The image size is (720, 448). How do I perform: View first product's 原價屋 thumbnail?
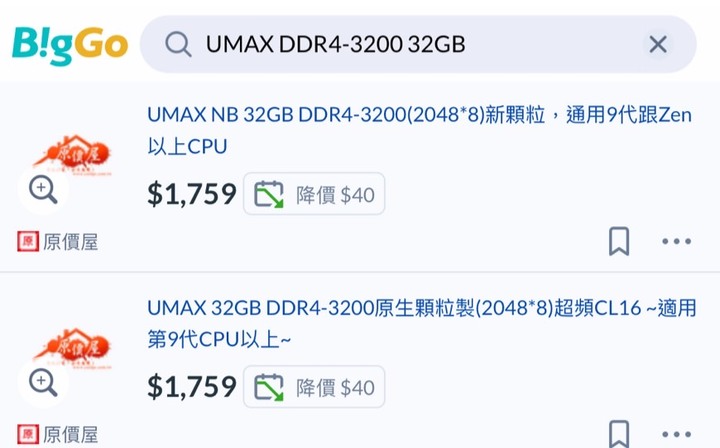click(x=72, y=155)
